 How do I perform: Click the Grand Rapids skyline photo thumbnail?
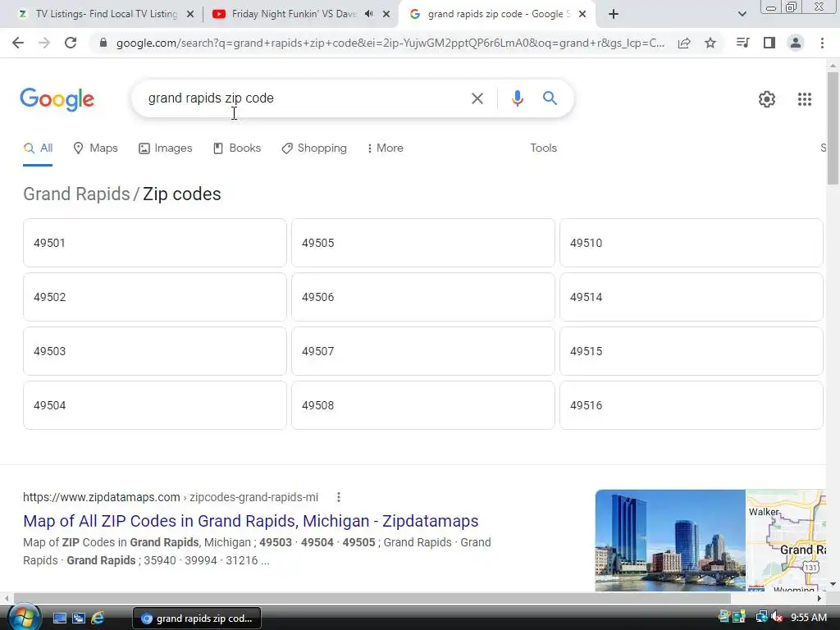tap(670, 541)
